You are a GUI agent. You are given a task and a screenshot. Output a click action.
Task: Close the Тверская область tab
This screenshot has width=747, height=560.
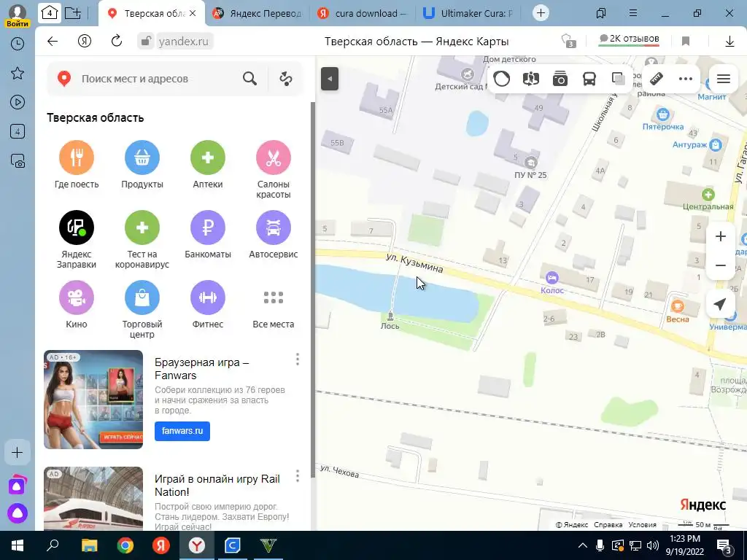(193, 13)
